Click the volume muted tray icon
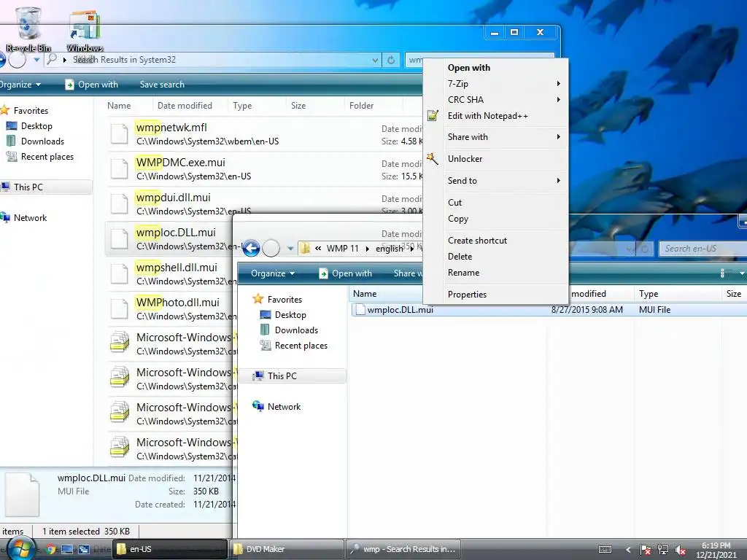Image resolution: width=747 pixels, height=560 pixels. [681, 550]
